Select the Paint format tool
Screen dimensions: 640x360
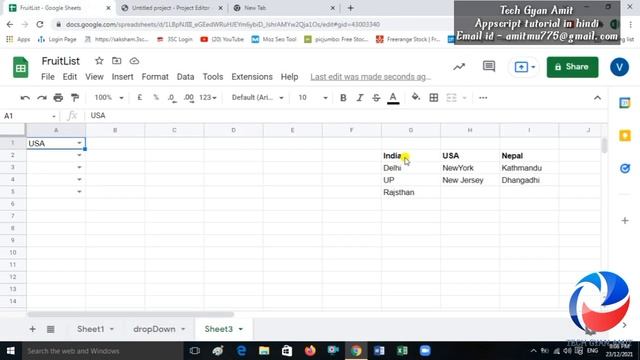[75, 98]
